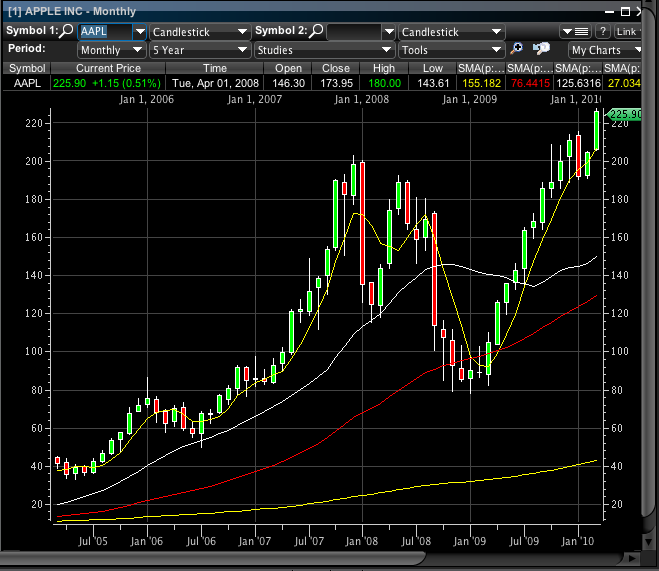Open Symbol 1 Candlestick chart type dropdown
659x571 pixels.
(x=199, y=32)
